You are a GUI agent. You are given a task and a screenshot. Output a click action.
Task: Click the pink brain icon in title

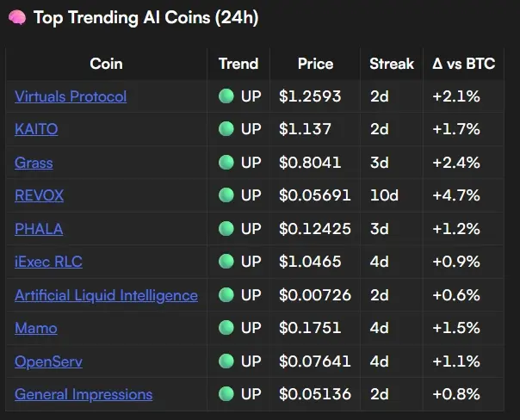pos(17,17)
